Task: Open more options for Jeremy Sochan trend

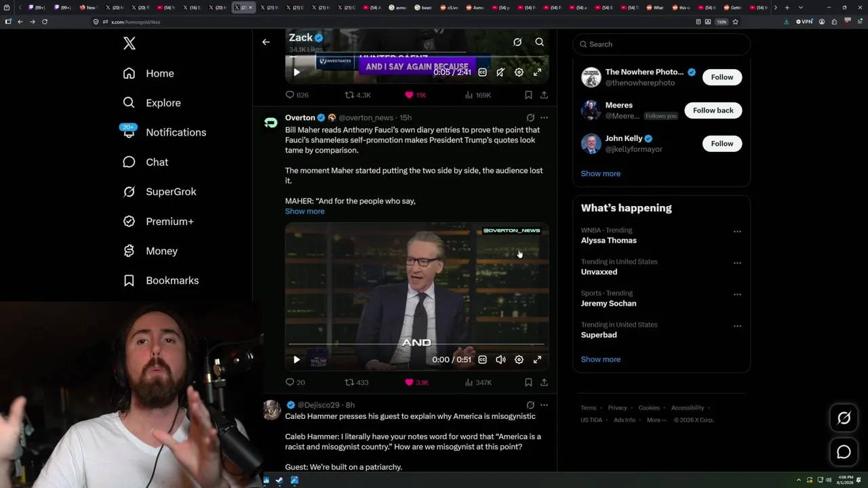Action: (737, 295)
